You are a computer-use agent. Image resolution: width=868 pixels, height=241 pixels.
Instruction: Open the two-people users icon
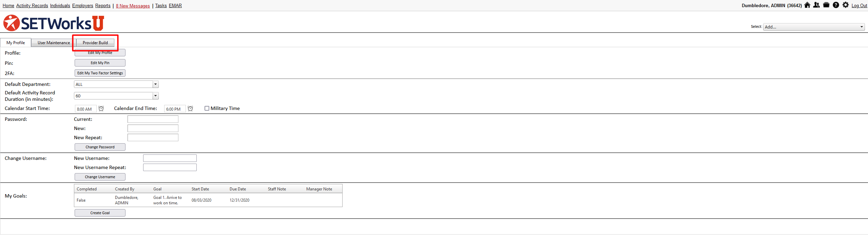click(816, 5)
